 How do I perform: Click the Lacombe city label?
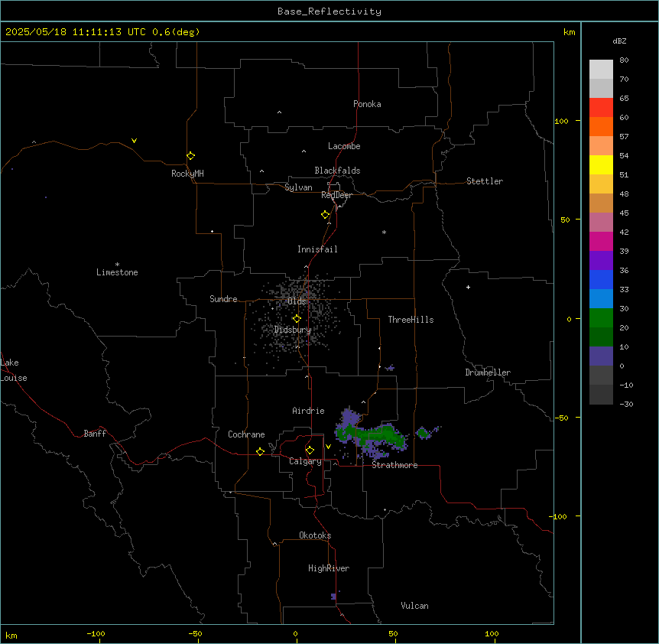[x=344, y=146]
